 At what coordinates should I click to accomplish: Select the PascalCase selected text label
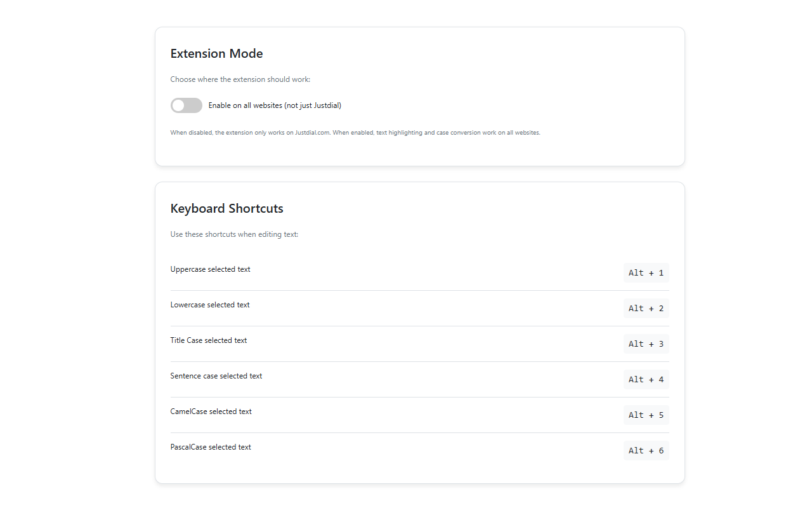coord(211,447)
